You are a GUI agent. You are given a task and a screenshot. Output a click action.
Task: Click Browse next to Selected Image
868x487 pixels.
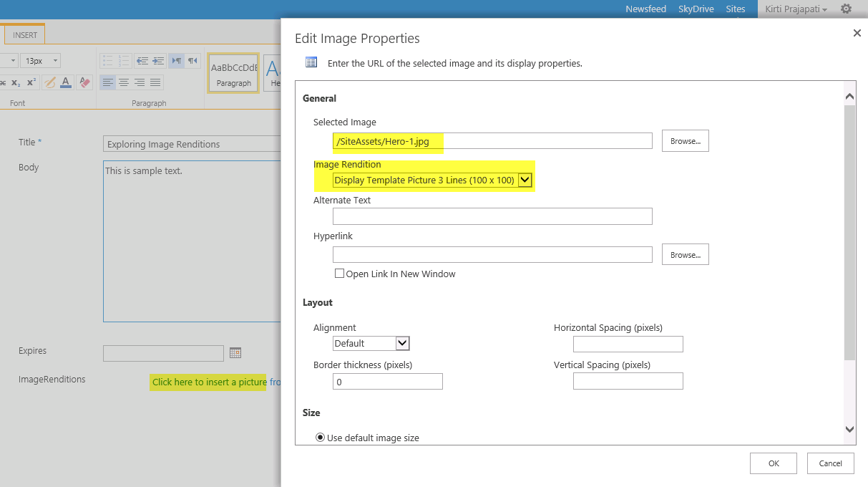685,141
